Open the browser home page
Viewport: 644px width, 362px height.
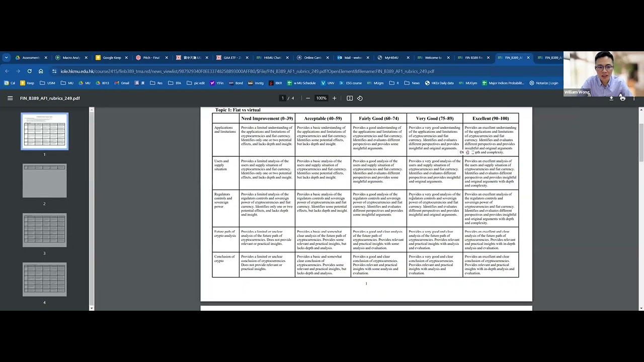point(41,71)
